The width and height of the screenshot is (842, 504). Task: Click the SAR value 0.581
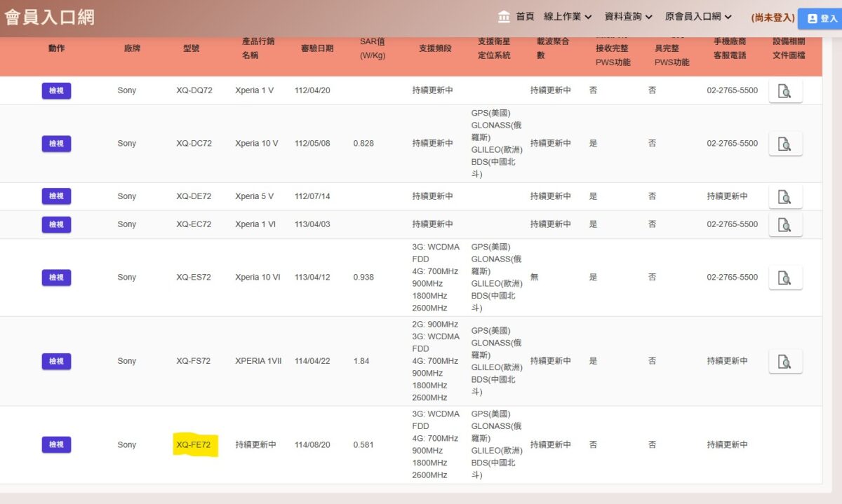pos(363,444)
